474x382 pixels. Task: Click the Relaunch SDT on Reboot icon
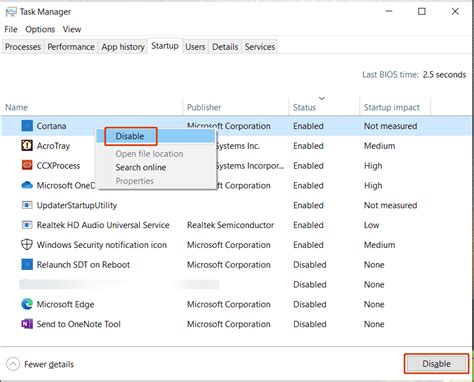[x=27, y=264]
